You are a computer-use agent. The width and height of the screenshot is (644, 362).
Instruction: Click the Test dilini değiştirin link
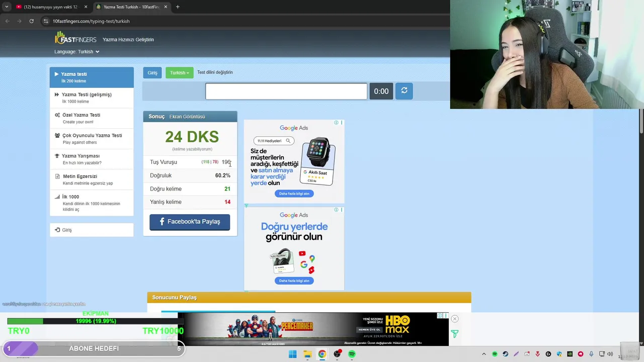pos(215,72)
